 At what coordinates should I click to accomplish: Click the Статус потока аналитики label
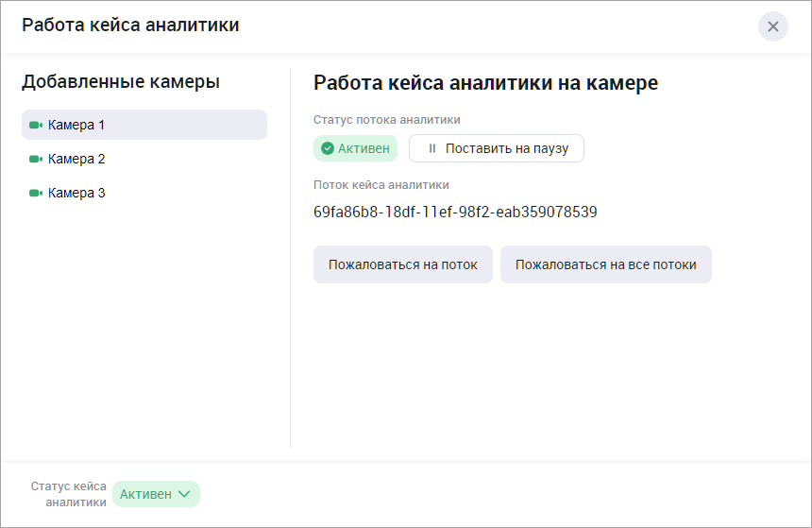pyautogui.click(x=387, y=119)
